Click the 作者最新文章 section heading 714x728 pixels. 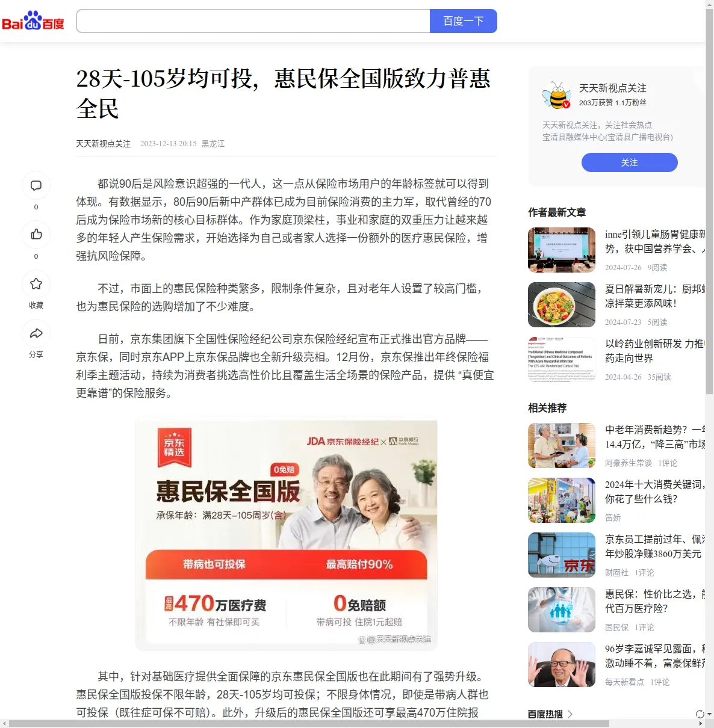point(557,212)
